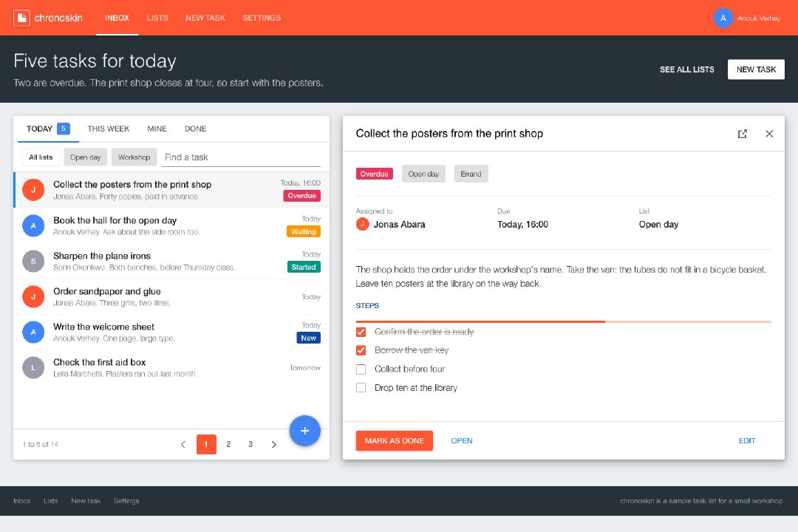Click avatar of 'Write the welcome sheet' row
Viewport: 798px width, 532px height.
33,332
